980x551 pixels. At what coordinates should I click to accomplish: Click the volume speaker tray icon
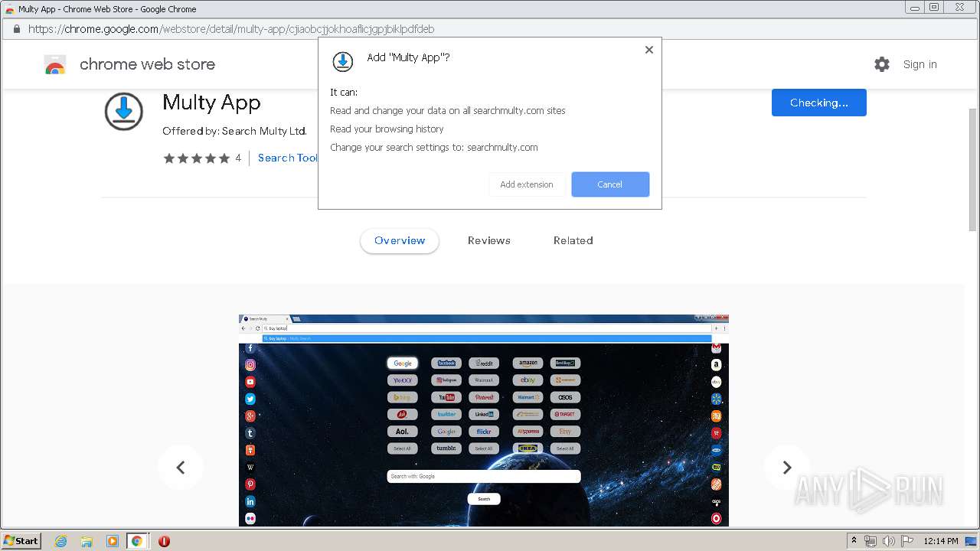(889, 541)
